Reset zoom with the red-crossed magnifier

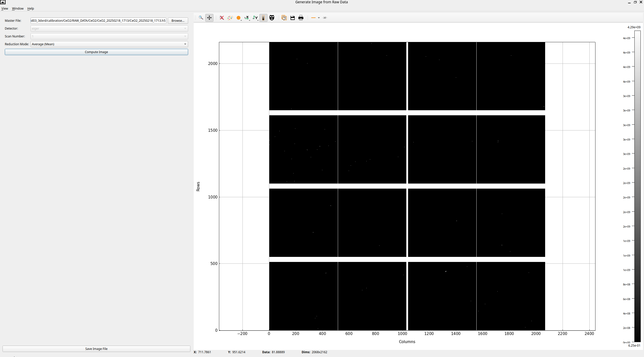(x=222, y=18)
